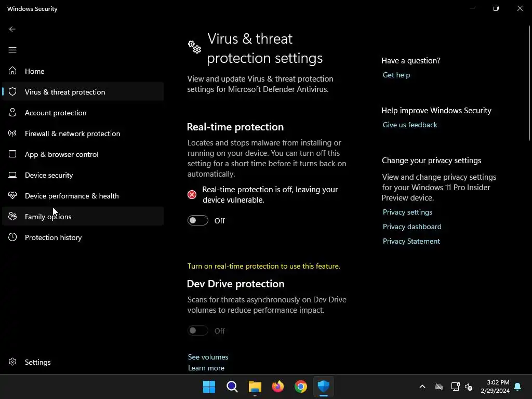Click 'Real-time protection' heading

[235, 127]
